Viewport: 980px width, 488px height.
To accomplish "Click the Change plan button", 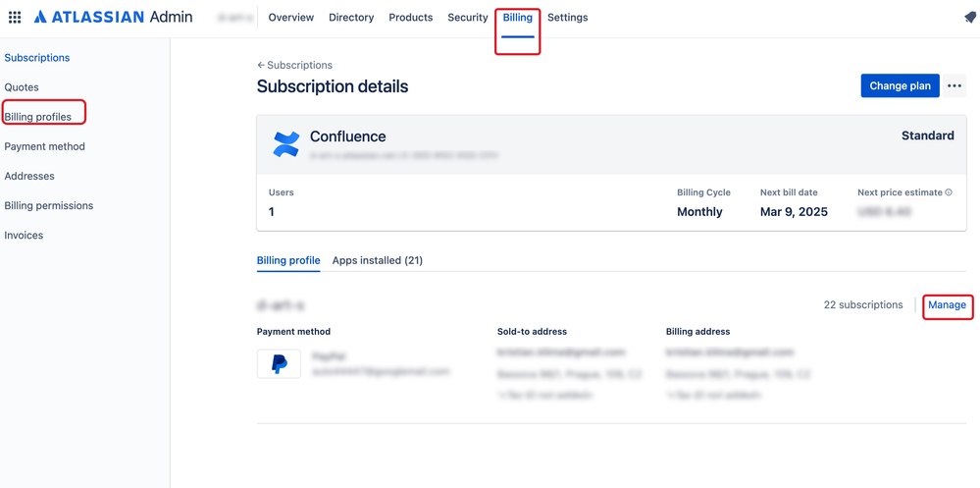I will (x=900, y=85).
